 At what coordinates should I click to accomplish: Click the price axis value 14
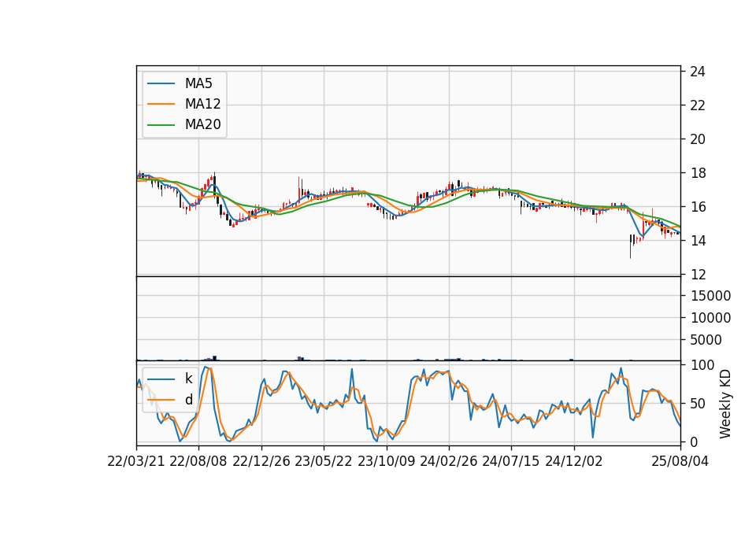[x=698, y=241]
